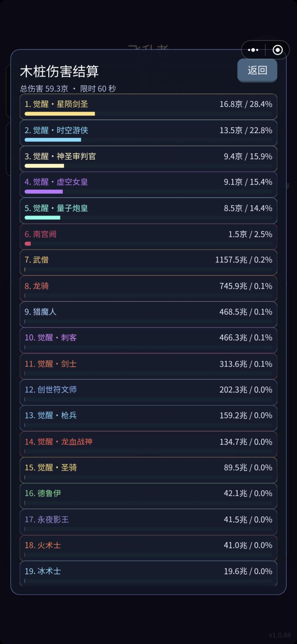297x644 pixels.
Task: Select the 创世符文师 row
Action: coord(148,392)
